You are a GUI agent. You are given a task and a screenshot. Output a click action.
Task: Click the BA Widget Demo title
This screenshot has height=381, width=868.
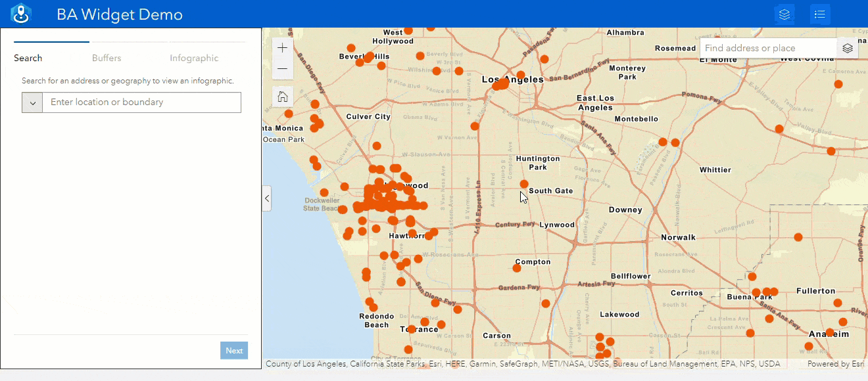pyautogui.click(x=120, y=14)
